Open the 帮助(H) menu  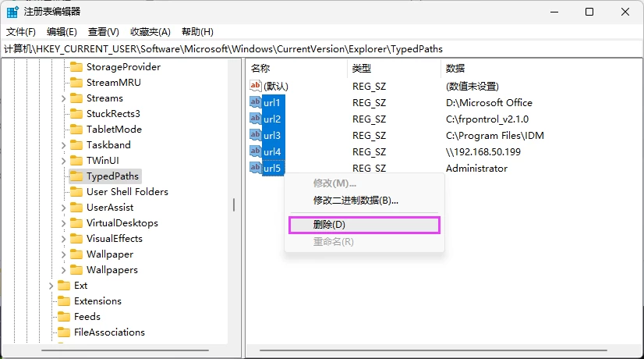point(197,32)
